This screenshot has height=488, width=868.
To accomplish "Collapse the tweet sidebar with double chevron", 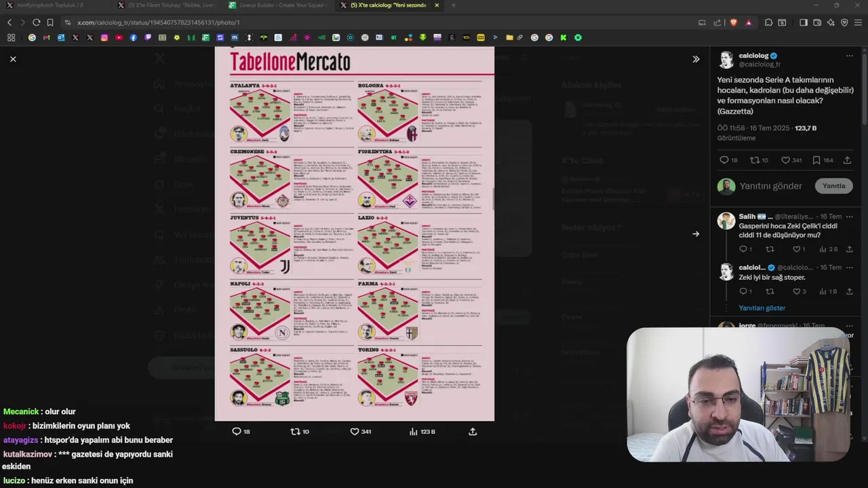I will tap(696, 59).
